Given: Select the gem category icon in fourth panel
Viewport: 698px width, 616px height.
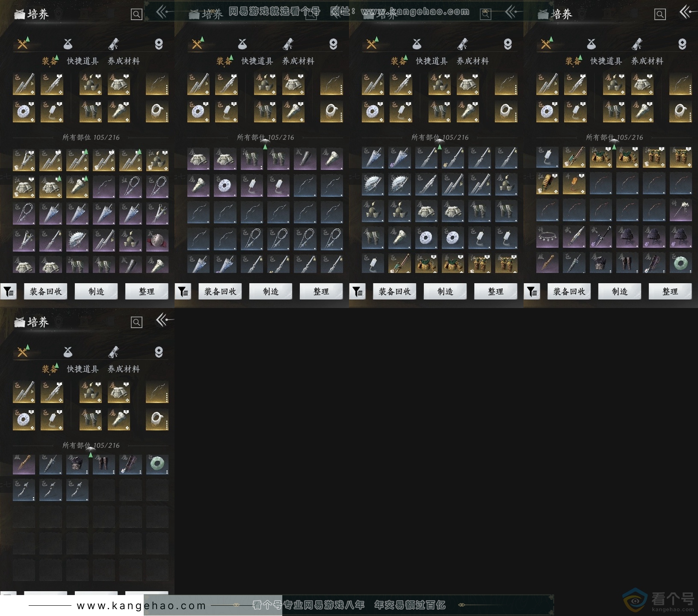Looking at the screenshot, I should click(x=682, y=44).
